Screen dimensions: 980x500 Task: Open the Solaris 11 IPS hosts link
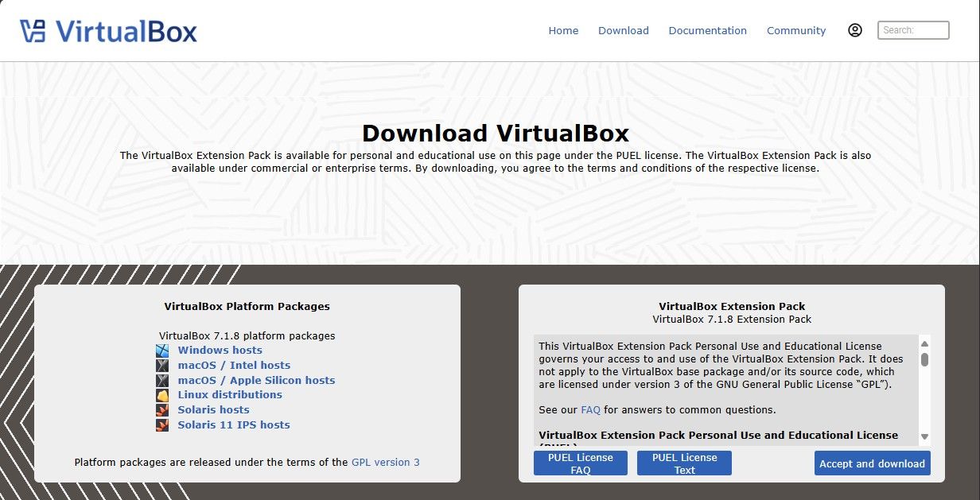point(234,425)
